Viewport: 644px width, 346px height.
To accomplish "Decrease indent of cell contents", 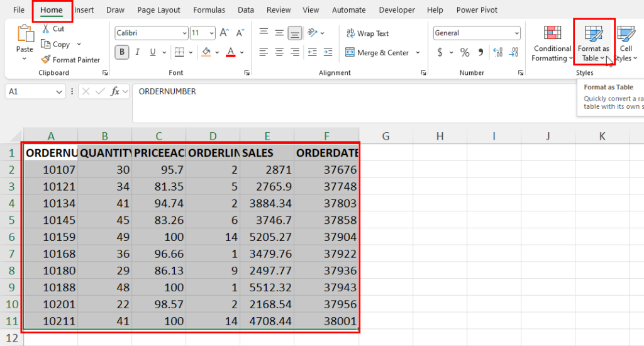I will 313,52.
